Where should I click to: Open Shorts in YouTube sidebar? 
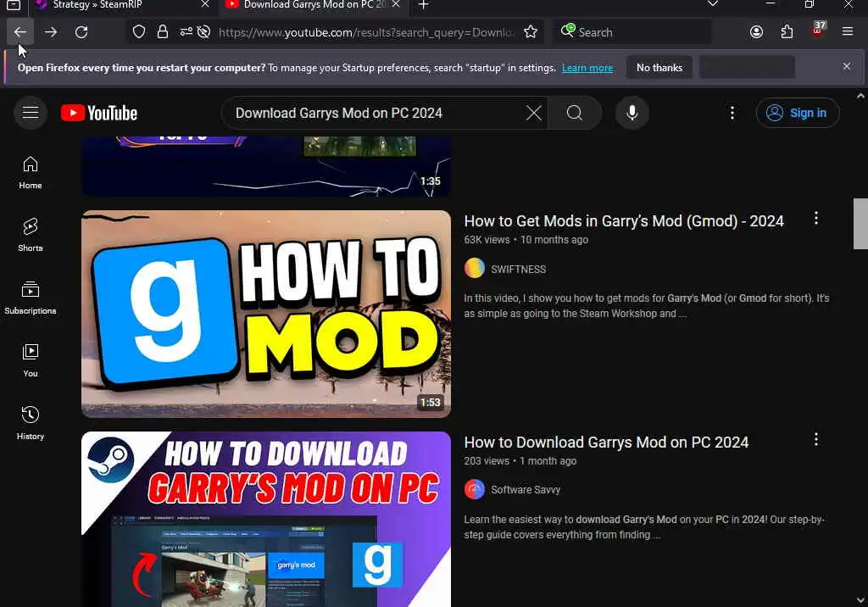(31, 235)
